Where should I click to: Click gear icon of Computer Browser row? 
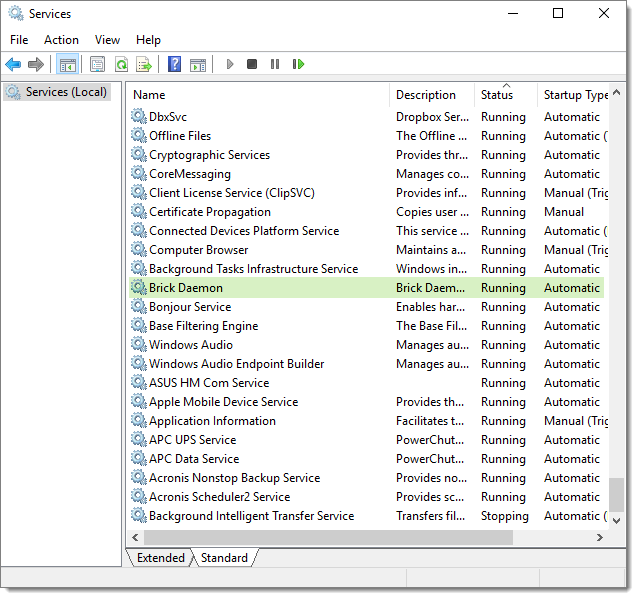coord(139,250)
